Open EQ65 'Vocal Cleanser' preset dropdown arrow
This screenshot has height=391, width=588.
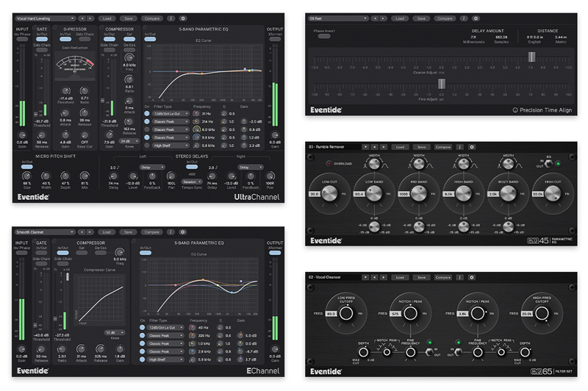click(x=365, y=277)
